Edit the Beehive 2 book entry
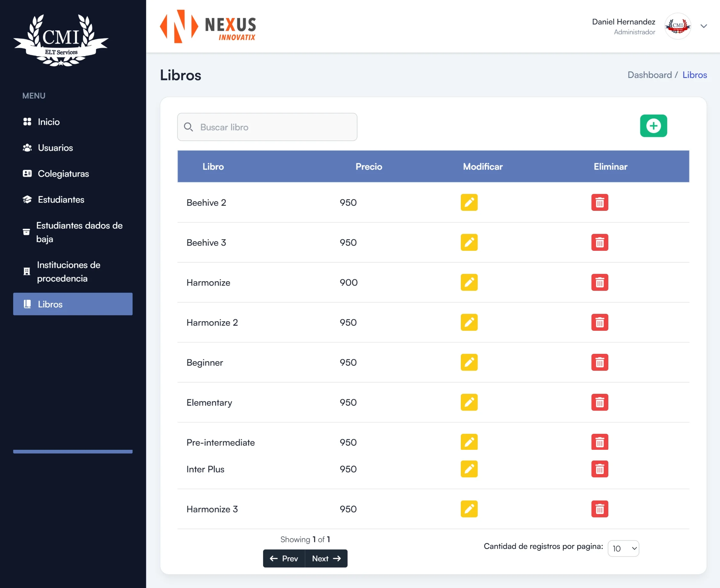Image resolution: width=720 pixels, height=588 pixels. tap(468, 202)
